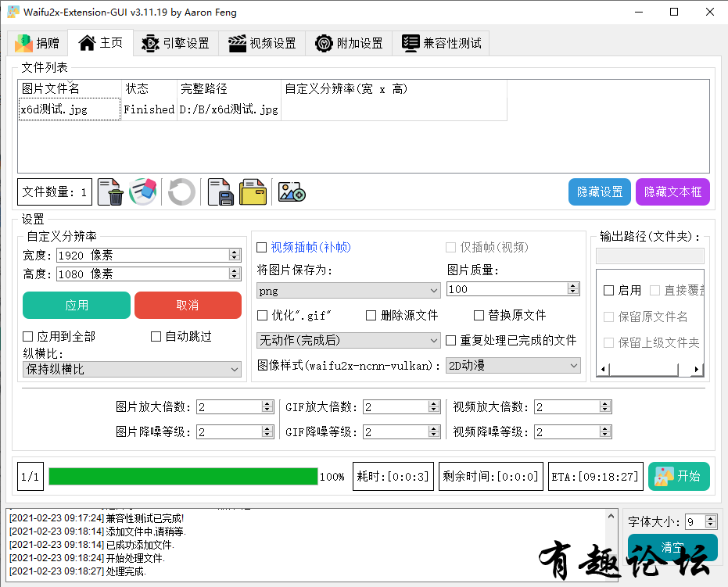Click the 状态 column header
The height and width of the screenshot is (587, 728).
coord(149,88)
